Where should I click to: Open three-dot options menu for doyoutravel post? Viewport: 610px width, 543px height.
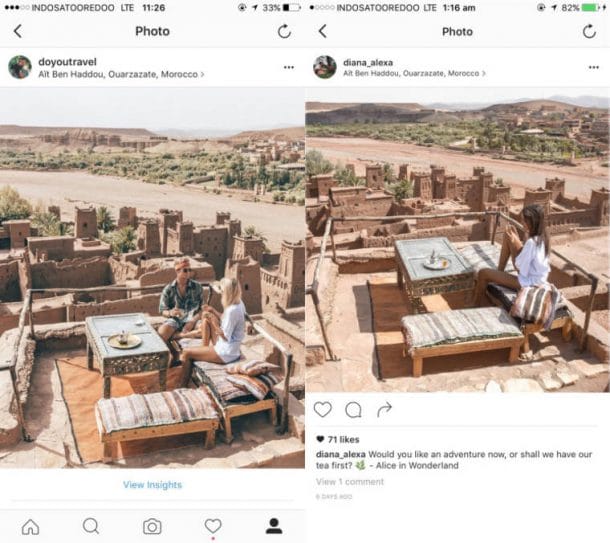click(289, 67)
